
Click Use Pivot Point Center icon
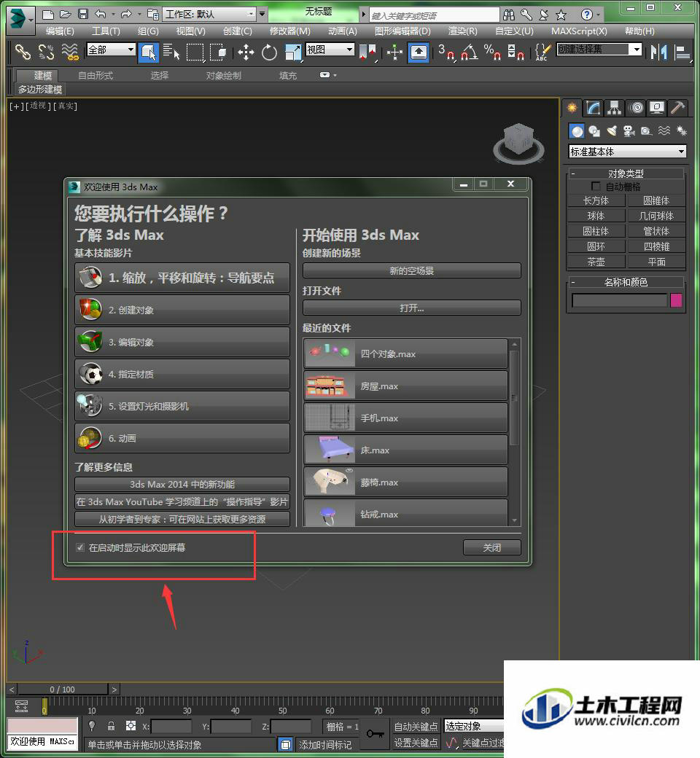click(367, 52)
